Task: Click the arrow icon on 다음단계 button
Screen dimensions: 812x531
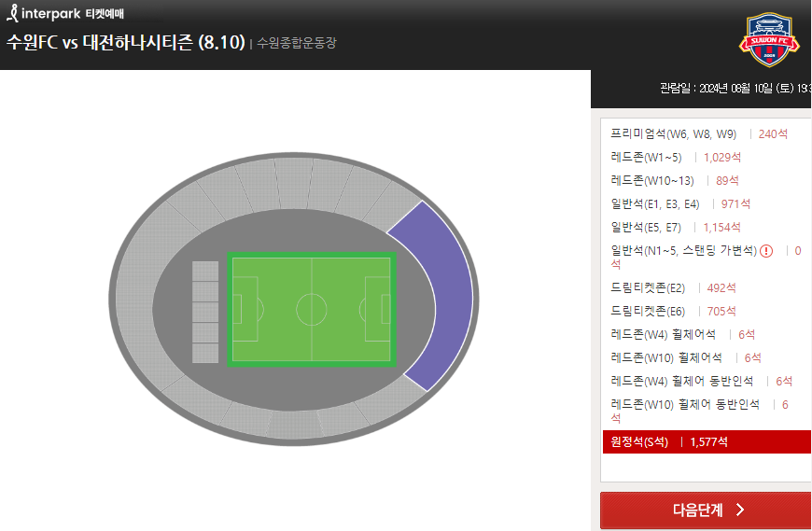Action: coord(740,510)
